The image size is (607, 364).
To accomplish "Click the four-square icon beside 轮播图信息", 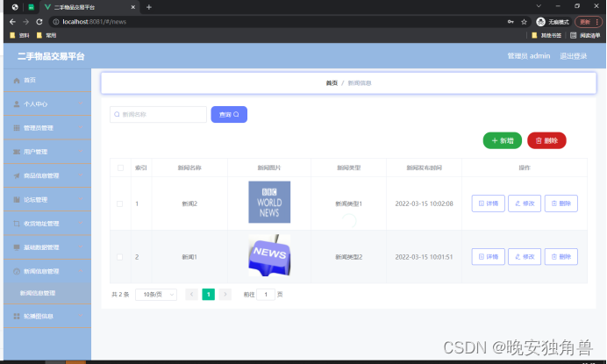I will pyautogui.click(x=17, y=317).
